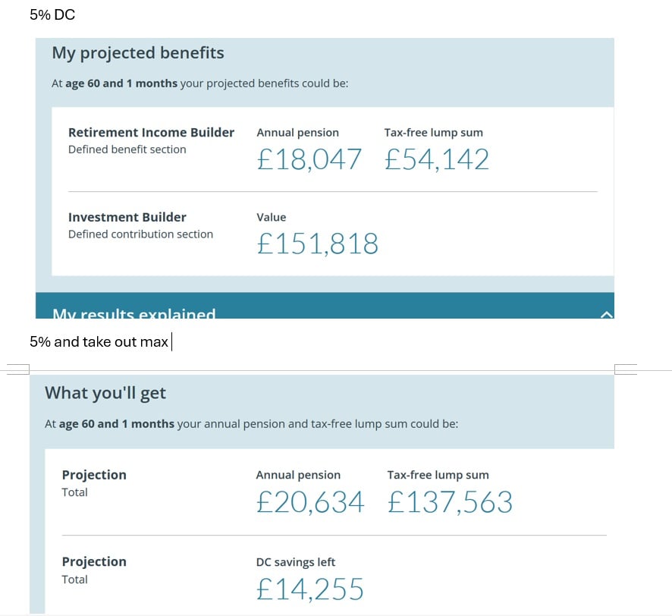
Task: Expand the My results explained chevron
Action: [x=606, y=314]
